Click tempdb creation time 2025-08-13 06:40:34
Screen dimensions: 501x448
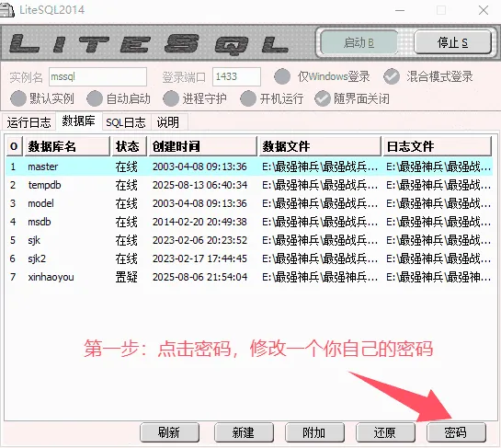coord(199,185)
